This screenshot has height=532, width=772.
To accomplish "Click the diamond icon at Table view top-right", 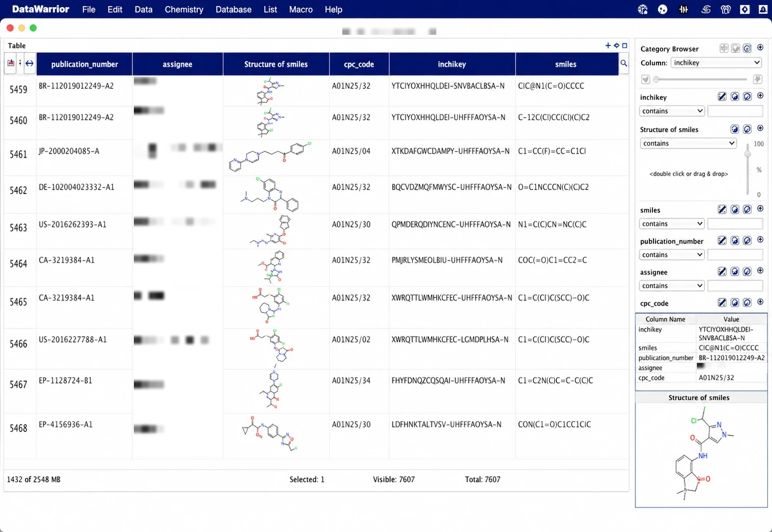I will pos(616,45).
